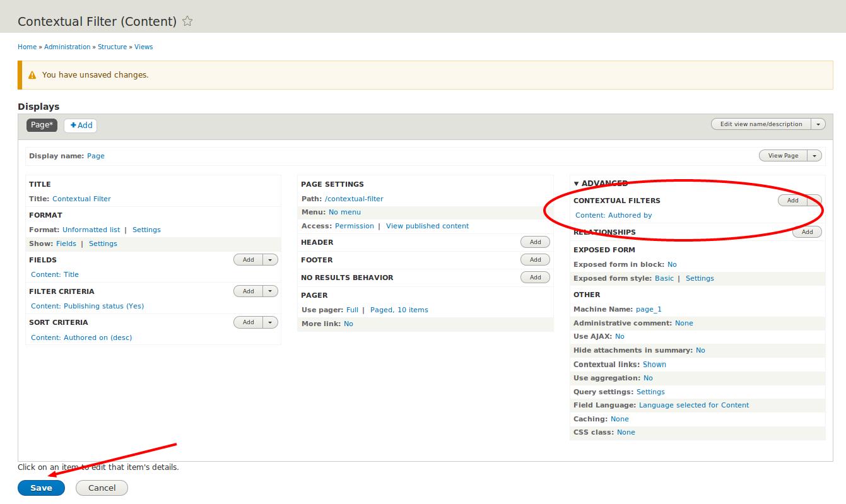
Task: Open the SORT CRITERIA Add dropdown arrow
Action: (269, 322)
